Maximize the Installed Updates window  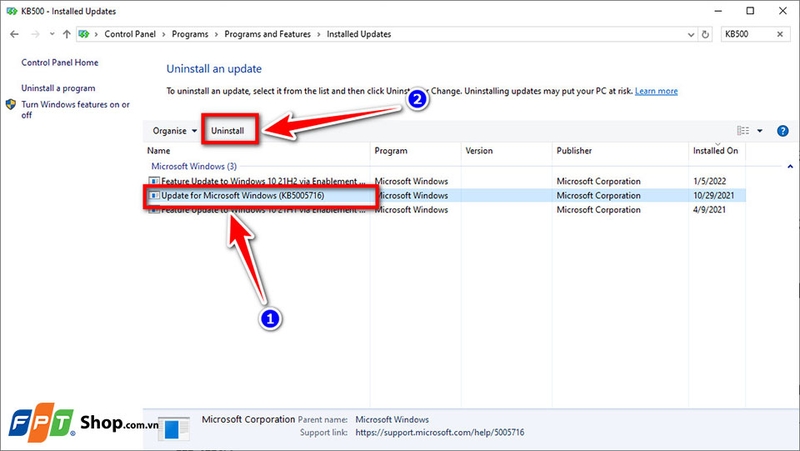pyautogui.click(x=750, y=11)
